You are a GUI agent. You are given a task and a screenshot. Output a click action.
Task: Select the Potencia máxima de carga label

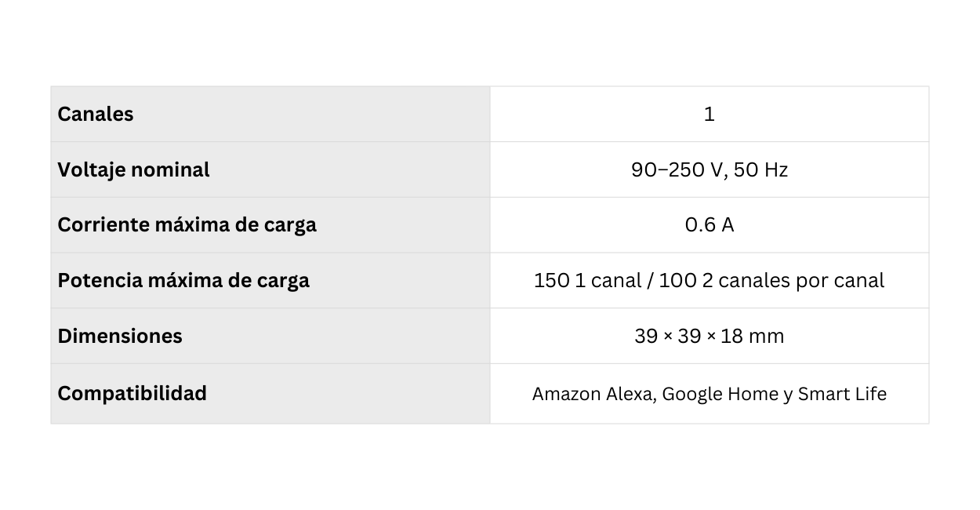(x=183, y=281)
